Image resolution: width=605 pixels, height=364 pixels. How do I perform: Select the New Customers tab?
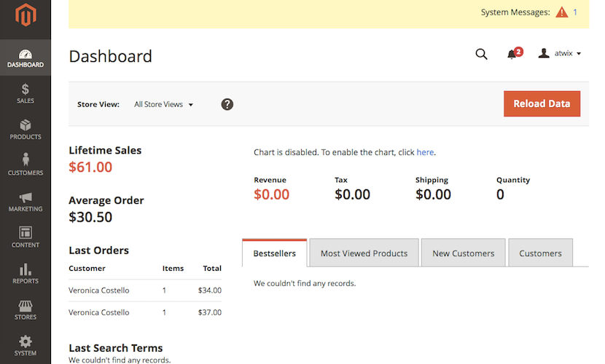pyautogui.click(x=463, y=253)
